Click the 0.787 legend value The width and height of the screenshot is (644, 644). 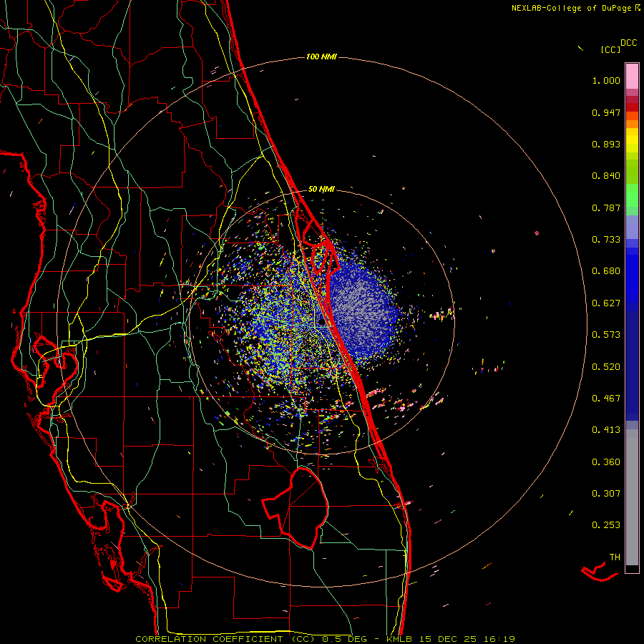coord(606,208)
